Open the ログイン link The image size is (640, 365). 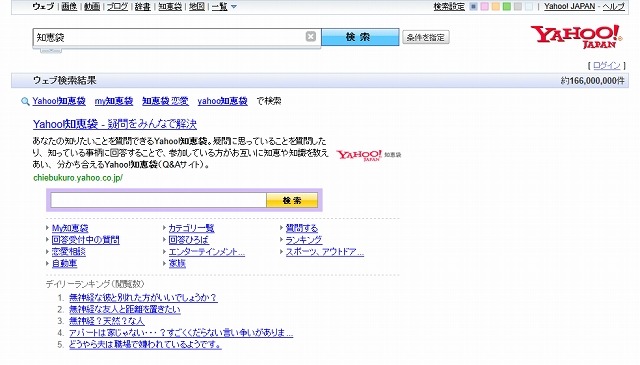coord(607,65)
